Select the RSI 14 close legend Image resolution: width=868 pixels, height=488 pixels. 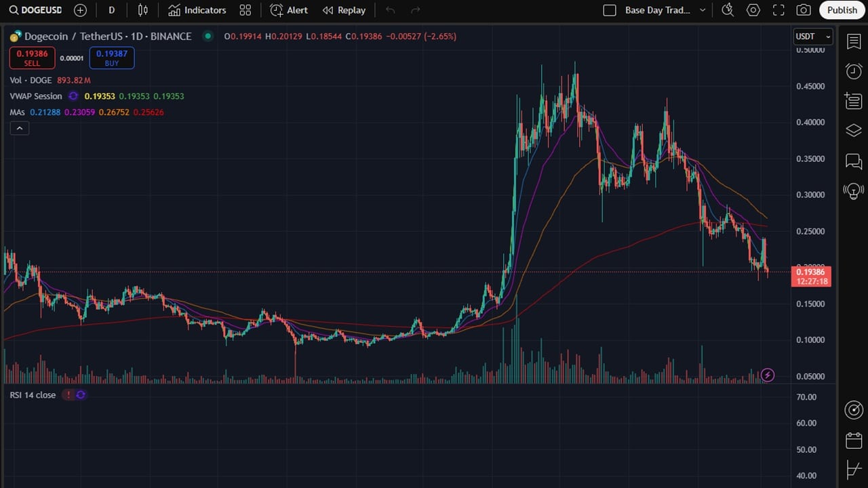coord(33,394)
